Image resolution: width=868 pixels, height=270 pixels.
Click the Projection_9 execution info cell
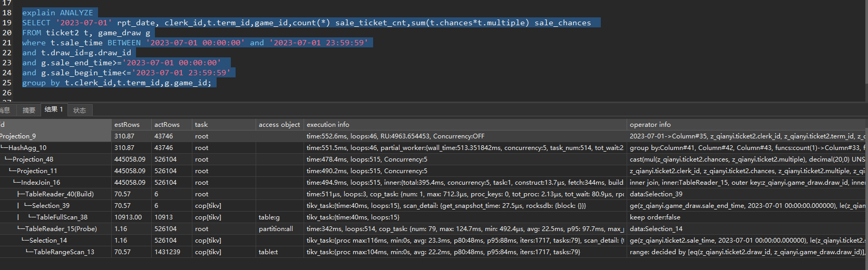tap(465, 136)
